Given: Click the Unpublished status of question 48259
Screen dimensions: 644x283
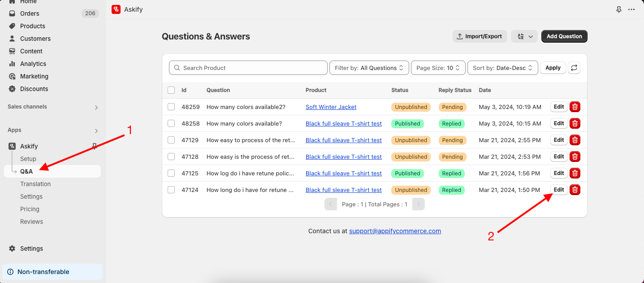Looking at the screenshot, I should [411, 107].
